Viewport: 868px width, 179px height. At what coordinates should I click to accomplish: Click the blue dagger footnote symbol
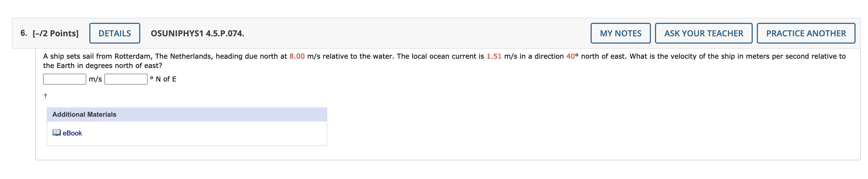click(45, 96)
